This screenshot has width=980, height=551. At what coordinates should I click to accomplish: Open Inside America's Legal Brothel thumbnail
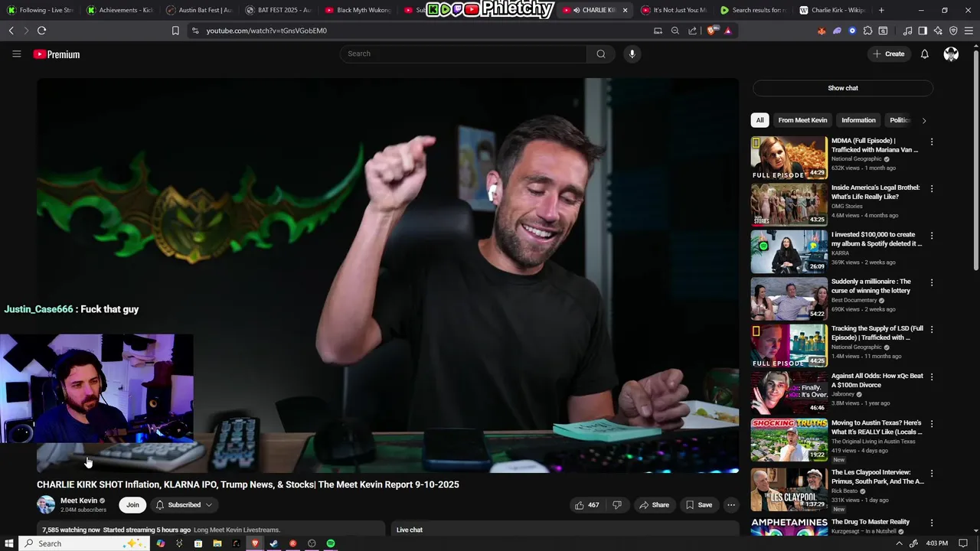[789, 204]
